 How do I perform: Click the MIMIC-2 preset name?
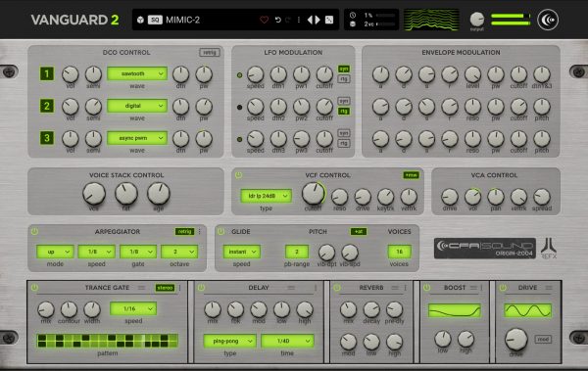(182, 20)
